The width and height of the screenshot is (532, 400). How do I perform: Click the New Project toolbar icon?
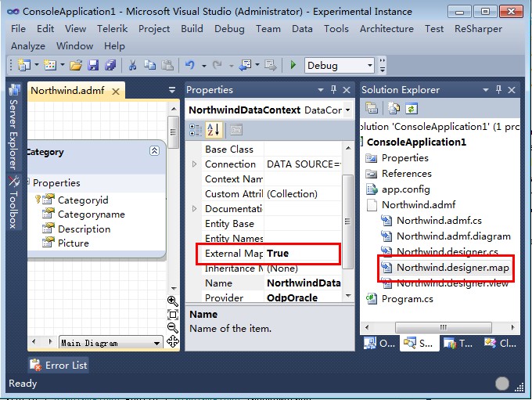(23, 65)
